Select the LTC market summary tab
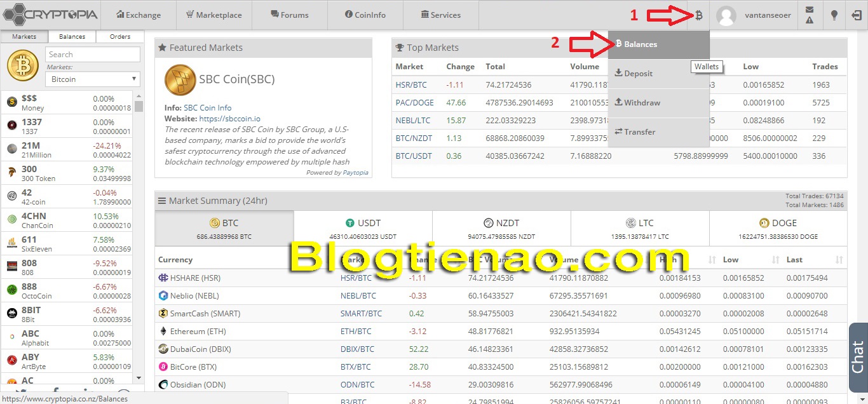The width and height of the screenshot is (868, 404). (x=640, y=229)
